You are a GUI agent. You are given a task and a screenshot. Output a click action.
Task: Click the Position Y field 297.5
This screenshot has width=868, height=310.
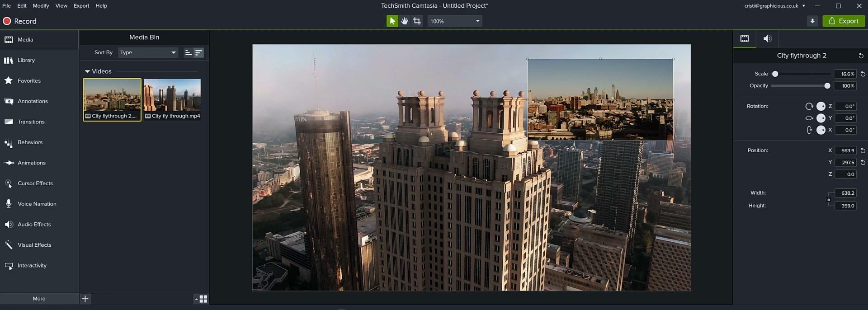coord(845,162)
